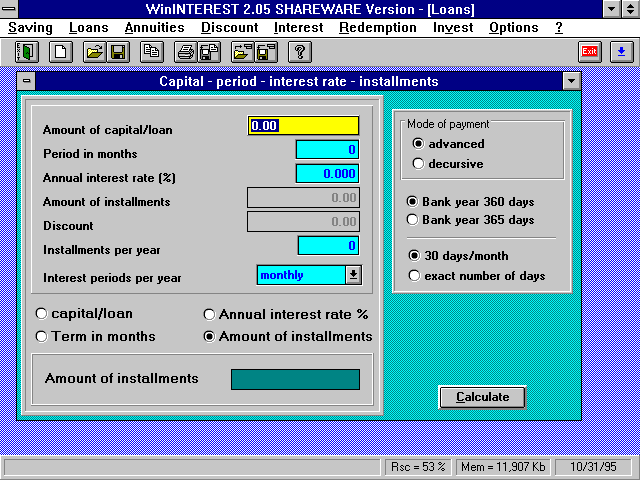Select the decursive payment mode

tap(418, 164)
